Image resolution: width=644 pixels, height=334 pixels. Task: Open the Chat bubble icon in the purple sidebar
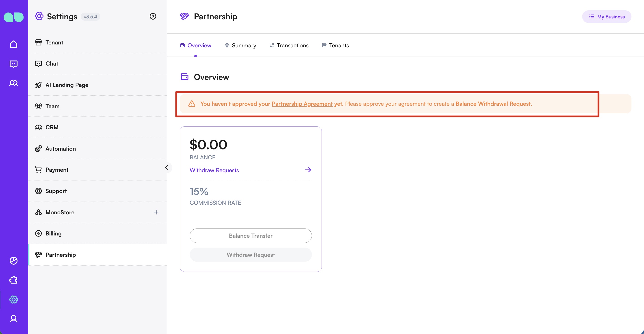[14, 64]
